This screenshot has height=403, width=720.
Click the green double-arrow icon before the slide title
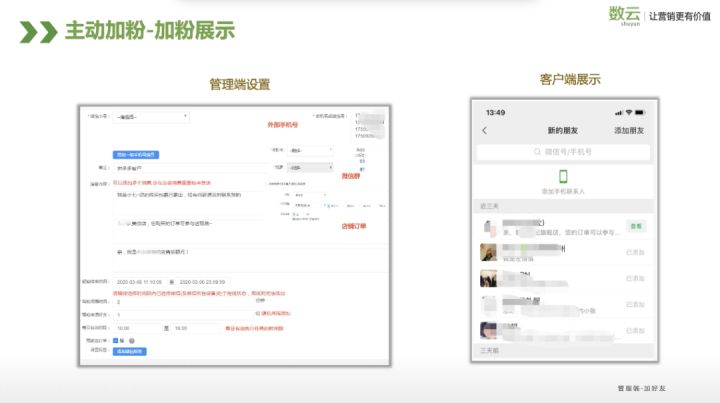tap(39, 32)
